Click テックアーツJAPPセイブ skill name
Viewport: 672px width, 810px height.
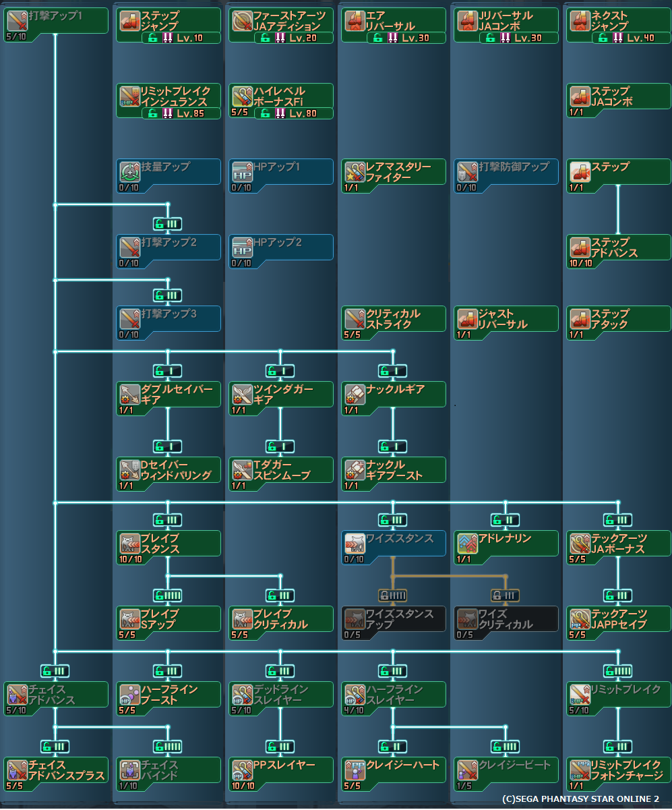[619, 619]
